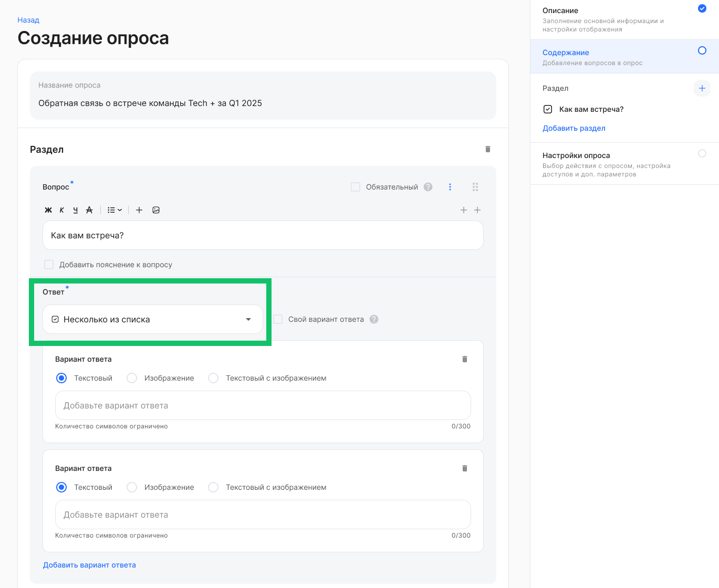Add a new section using the plus icon
719x588 pixels.
pyautogui.click(x=702, y=88)
